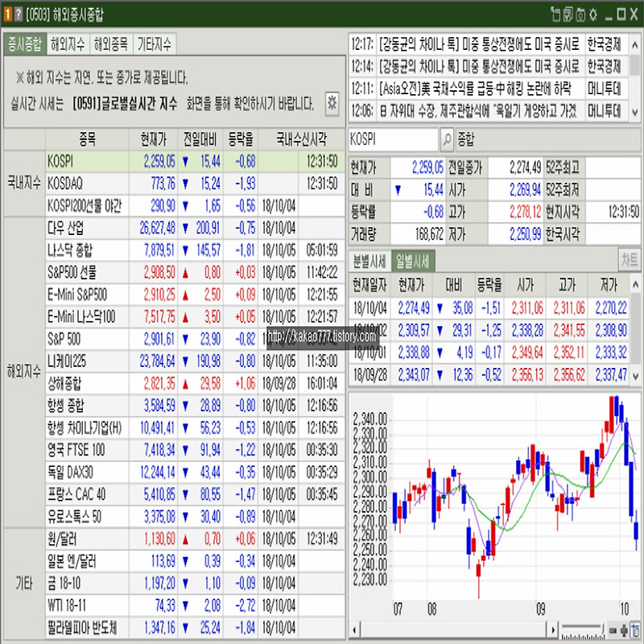
Task: Click the 차트 button
Action: pyautogui.click(x=629, y=260)
